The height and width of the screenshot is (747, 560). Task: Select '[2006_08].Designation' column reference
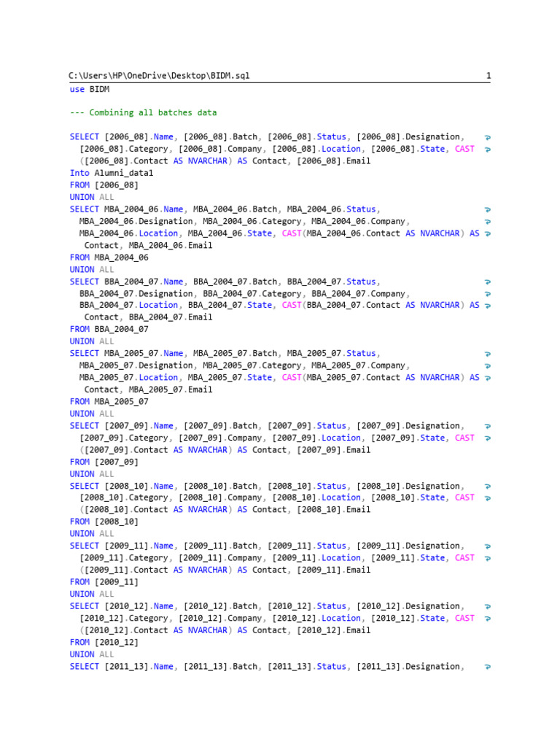[408, 136]
